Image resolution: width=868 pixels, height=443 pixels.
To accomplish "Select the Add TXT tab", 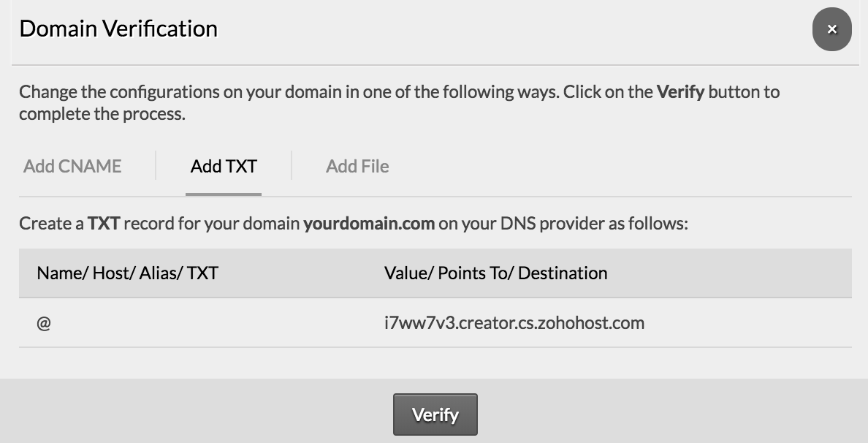I will coord(224,166).
